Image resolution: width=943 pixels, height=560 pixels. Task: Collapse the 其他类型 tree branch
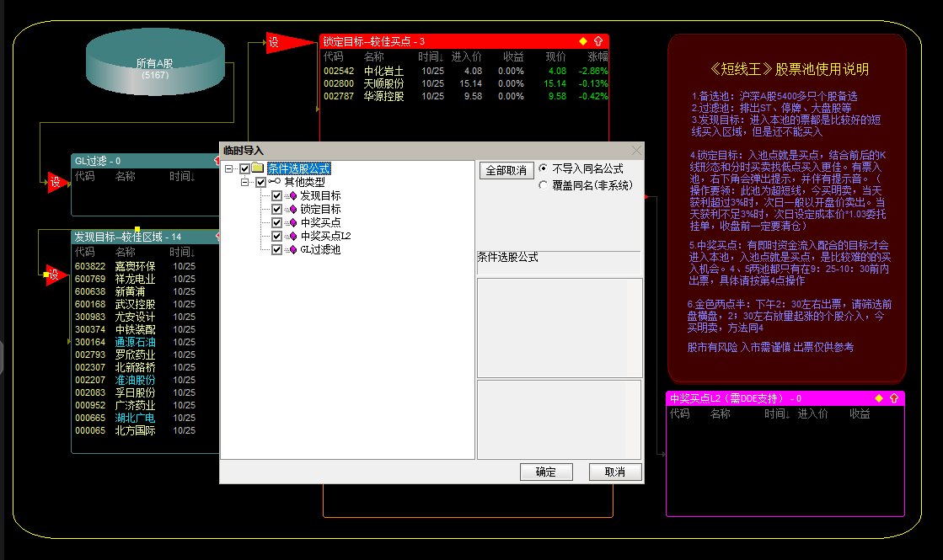click(245, 182)
